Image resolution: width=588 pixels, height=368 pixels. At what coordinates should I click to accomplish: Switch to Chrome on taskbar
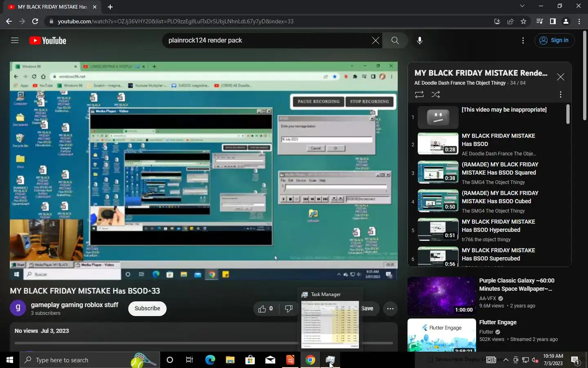coord(310,360)
